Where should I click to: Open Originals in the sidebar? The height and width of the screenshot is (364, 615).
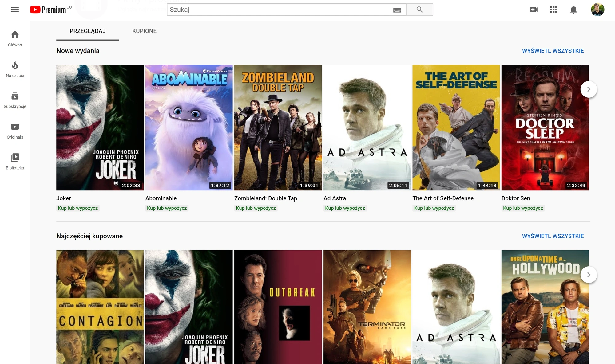15,131
